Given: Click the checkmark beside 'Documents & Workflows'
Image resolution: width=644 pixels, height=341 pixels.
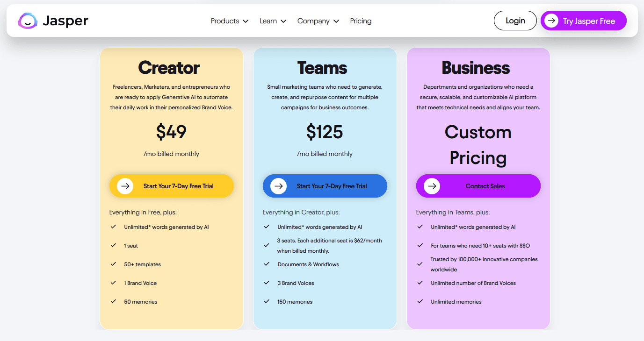Looking at the screenshot, I should tap(267, 264).
